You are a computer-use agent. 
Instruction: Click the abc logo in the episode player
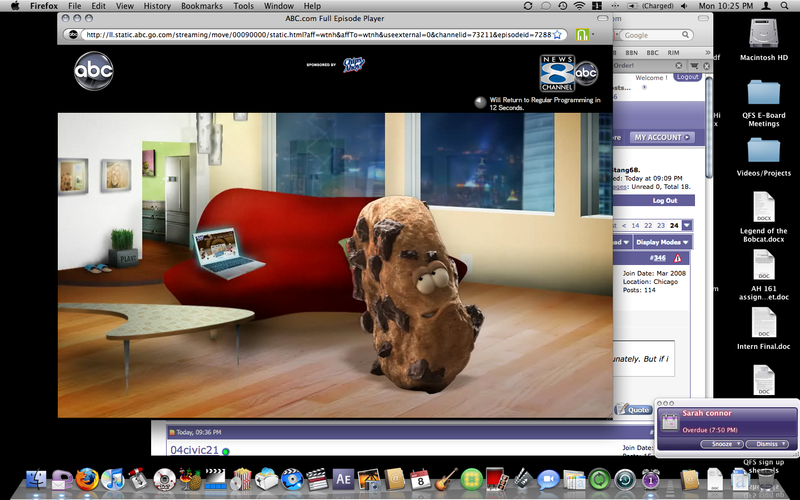tap(94, 70)
